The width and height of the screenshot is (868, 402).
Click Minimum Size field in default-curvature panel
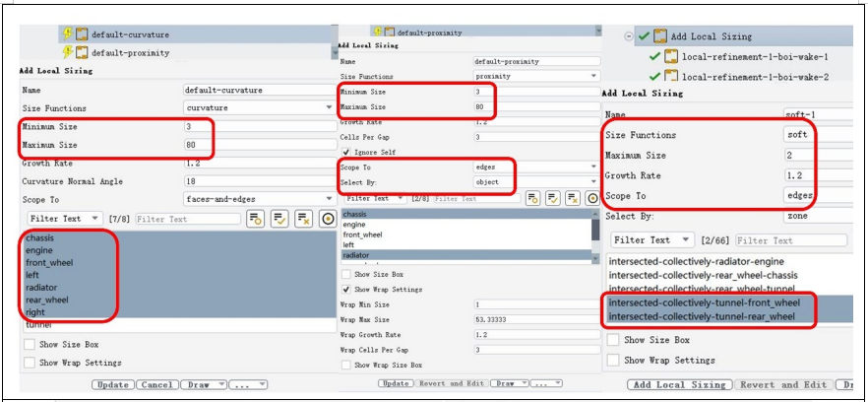[x=259, y=126]
